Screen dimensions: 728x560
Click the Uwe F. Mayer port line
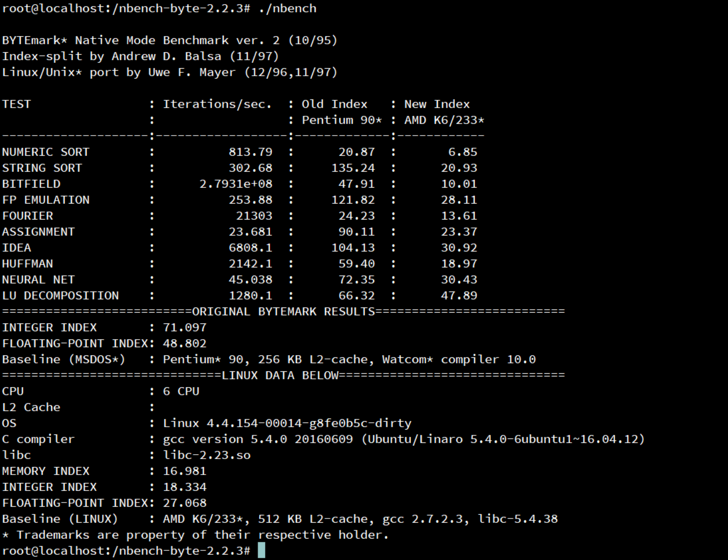pyautogui.click(x=170, y=72)
